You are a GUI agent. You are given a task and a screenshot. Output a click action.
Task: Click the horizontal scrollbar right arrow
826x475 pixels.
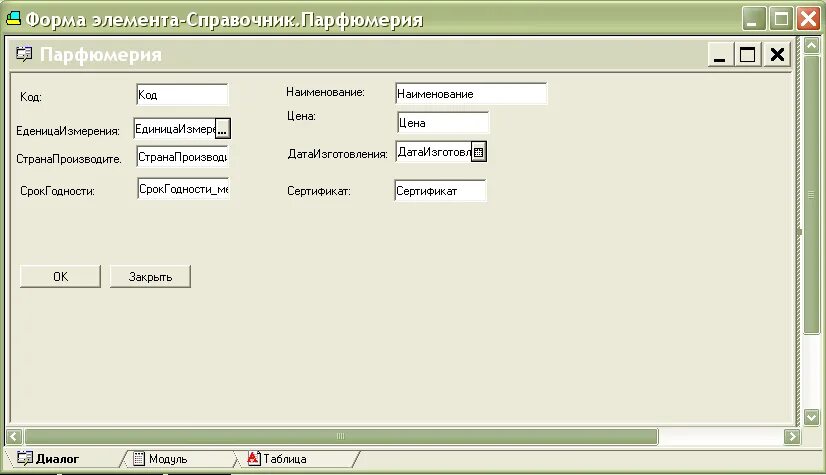point(792,436)
